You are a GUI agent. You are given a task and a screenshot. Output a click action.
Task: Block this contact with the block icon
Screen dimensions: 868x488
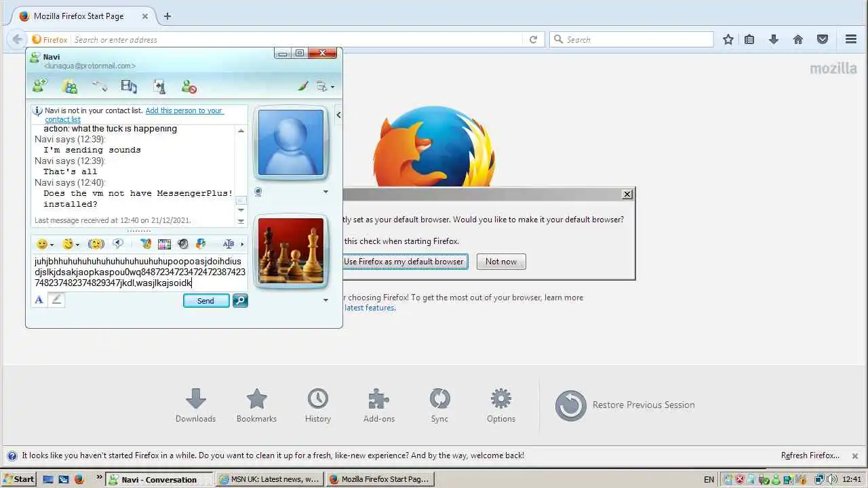(189, 86)
